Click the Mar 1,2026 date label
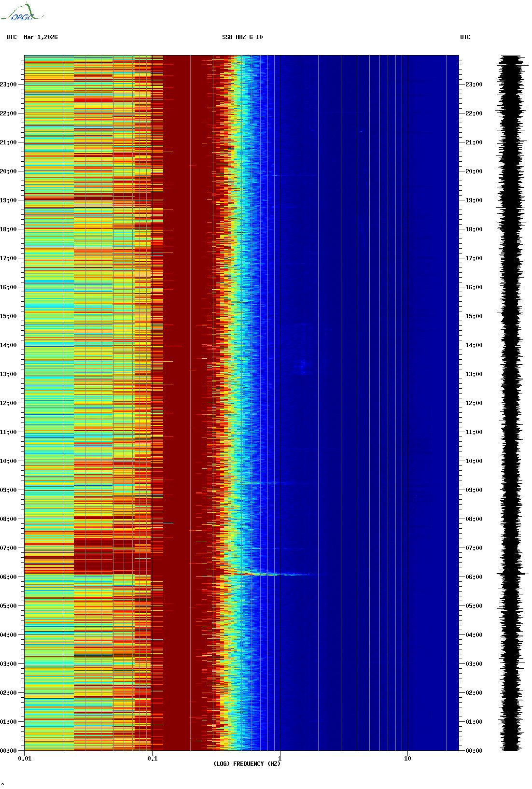Screen dimensions: 532x789 [41, 37]
